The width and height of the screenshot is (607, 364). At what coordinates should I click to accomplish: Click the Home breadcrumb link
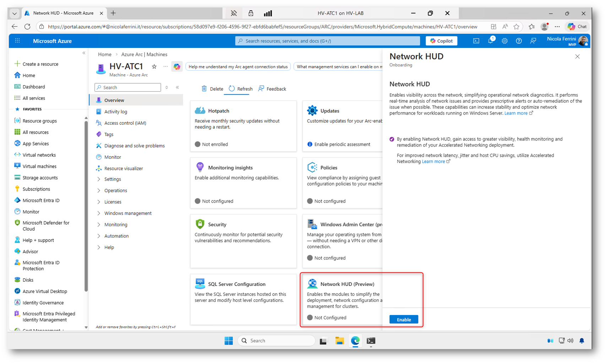click(105, 54)
